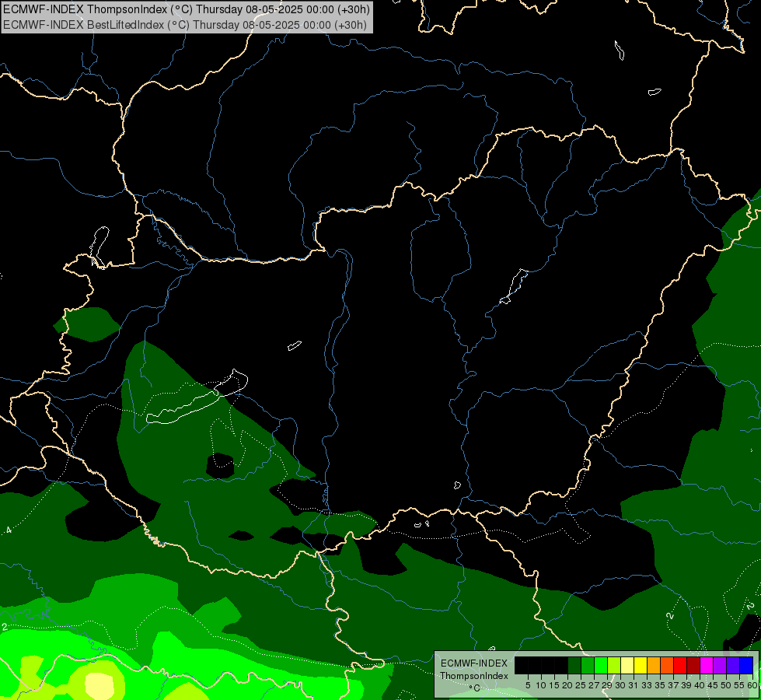Click the legend value label 50
Image resolution: width=761 pixels, height=700 pixels.
(726, 685)
